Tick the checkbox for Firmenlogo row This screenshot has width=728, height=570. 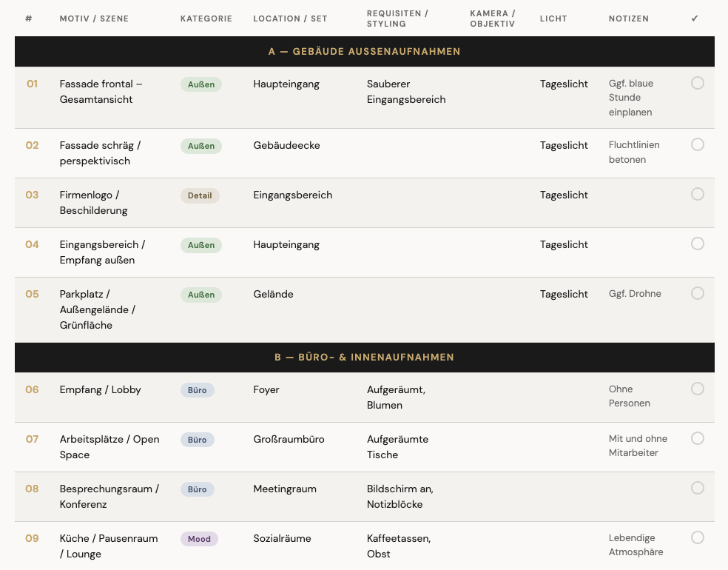(x=697, y=195)
